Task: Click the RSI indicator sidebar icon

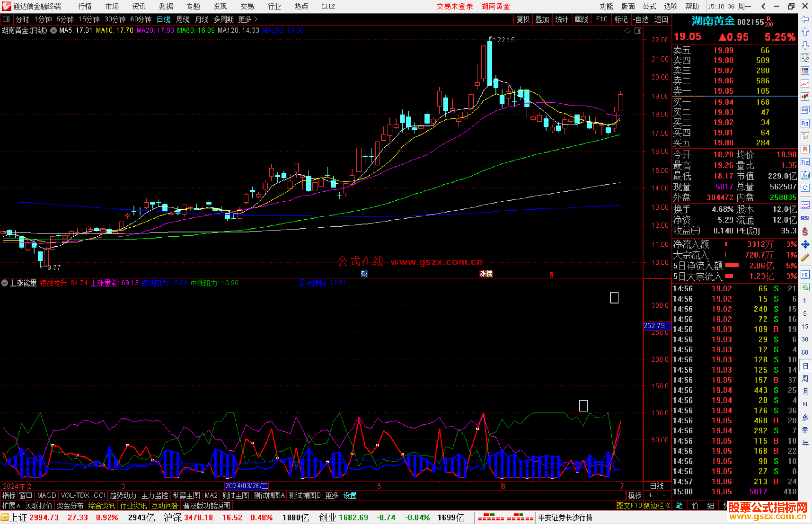Action: 805,218
